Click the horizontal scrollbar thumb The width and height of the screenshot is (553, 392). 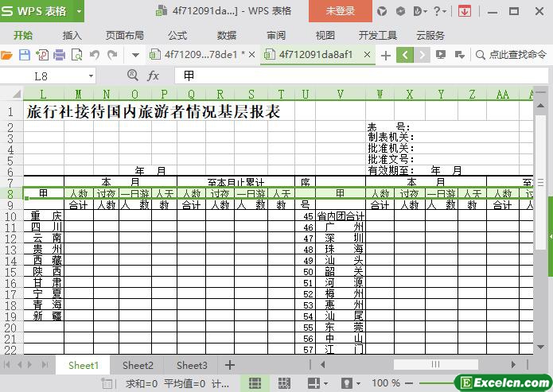pyautogui.click(x=436, y=364)
